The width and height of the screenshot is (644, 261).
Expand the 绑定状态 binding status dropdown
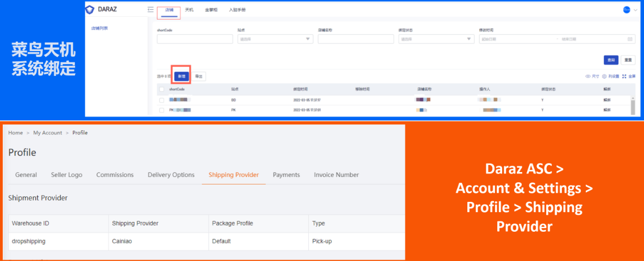coord(470,39)
